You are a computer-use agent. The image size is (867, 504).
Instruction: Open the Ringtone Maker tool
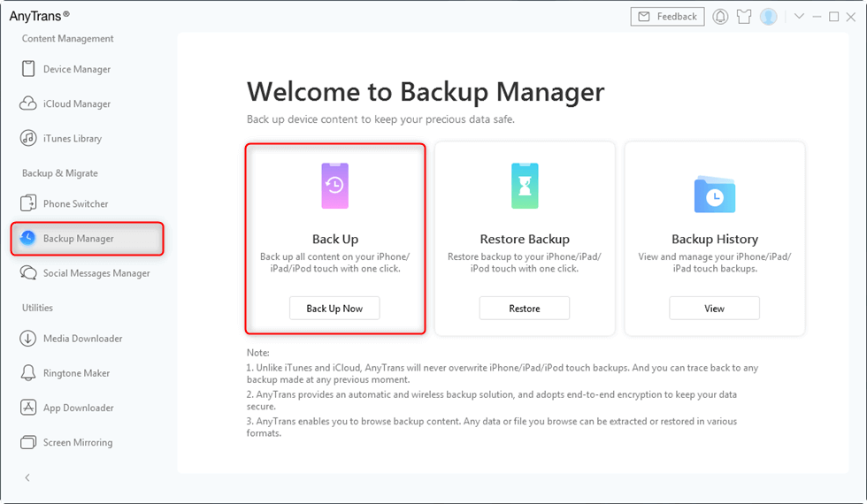(76, 373)
